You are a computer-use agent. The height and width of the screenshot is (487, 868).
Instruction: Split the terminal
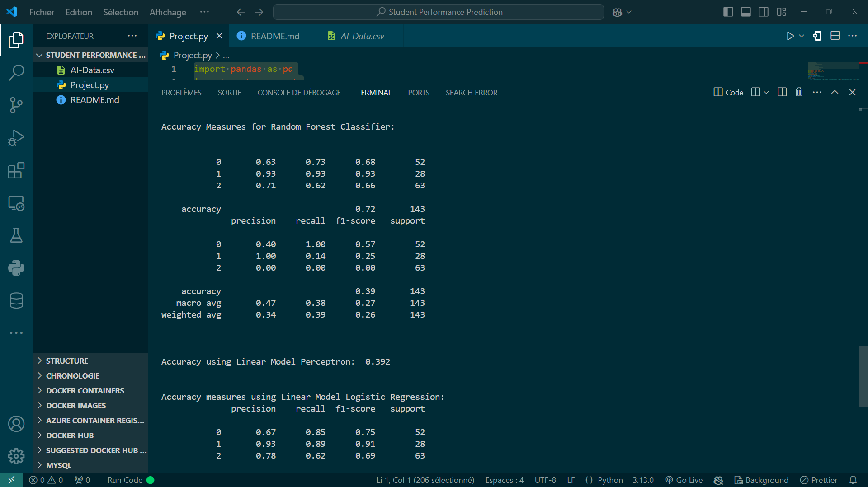782,92
